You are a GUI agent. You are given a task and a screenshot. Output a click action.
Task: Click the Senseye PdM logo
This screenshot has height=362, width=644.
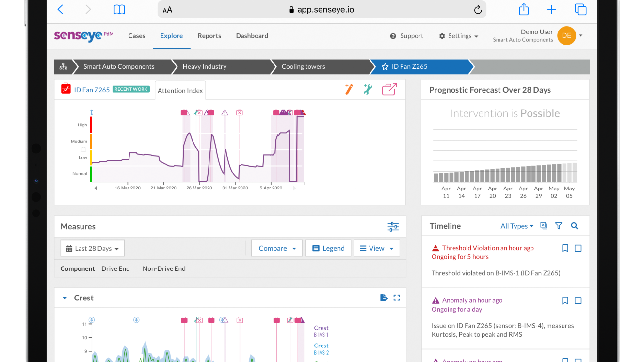pyautogui.click(x=84, y=36)
